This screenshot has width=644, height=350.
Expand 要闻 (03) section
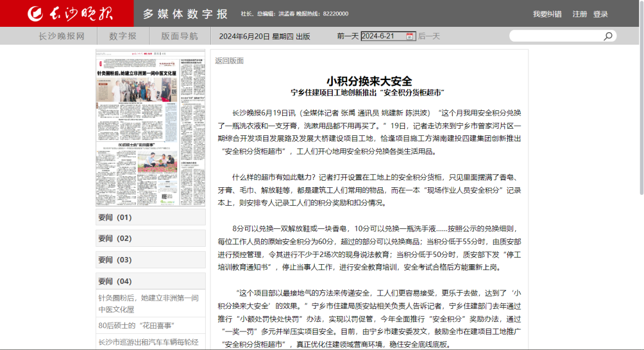click(150, 259)
